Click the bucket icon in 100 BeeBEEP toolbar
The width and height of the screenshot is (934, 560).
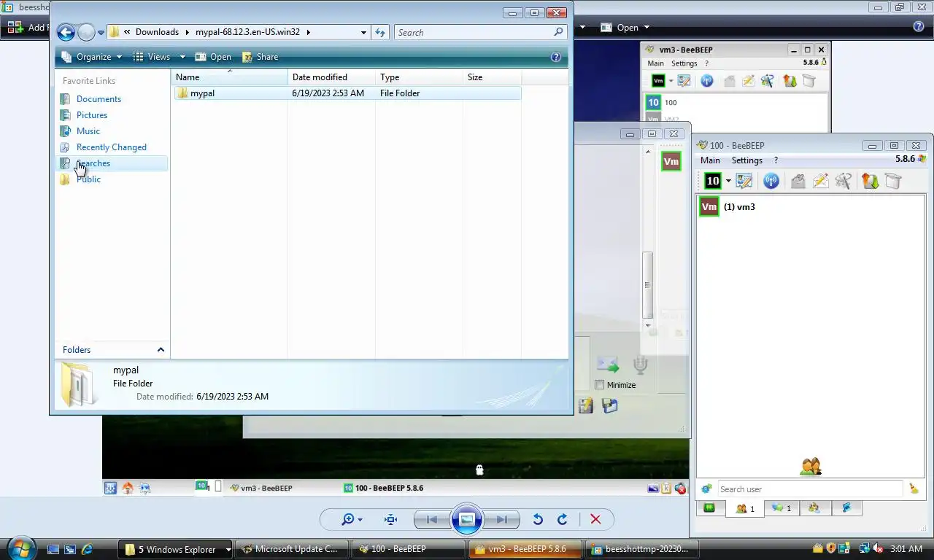click(893, 181)
